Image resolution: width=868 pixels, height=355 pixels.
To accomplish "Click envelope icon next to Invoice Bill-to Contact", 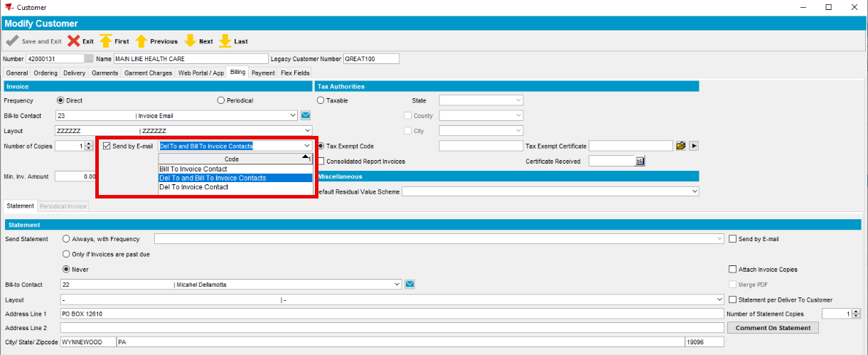I will coord(306,115).
